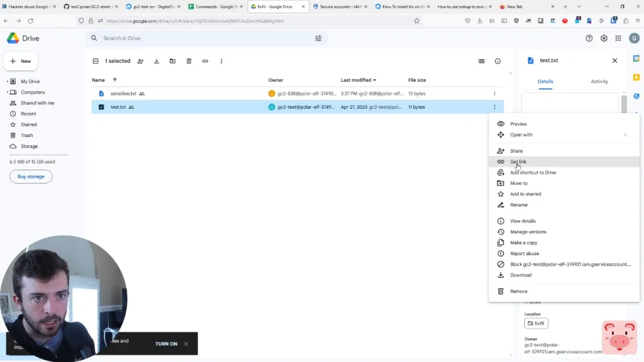This screenshot has width=644, height=362.
Task: Bookmark page with star icon
Action: (416, 21)
